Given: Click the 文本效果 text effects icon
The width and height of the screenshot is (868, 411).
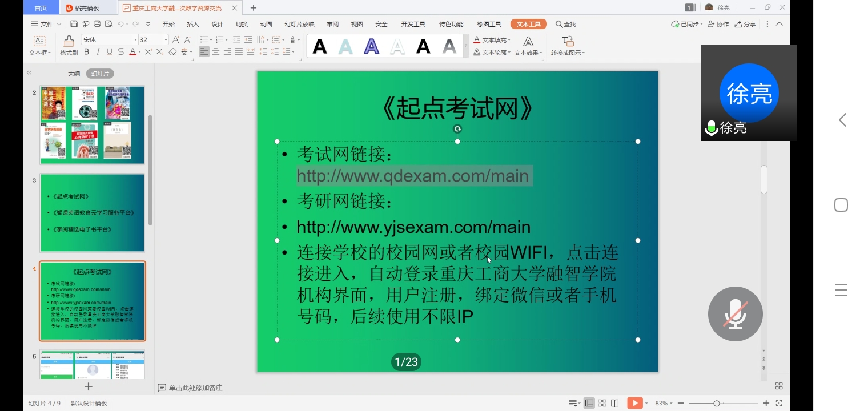Looking at the screenshot, I should (528, 41).
